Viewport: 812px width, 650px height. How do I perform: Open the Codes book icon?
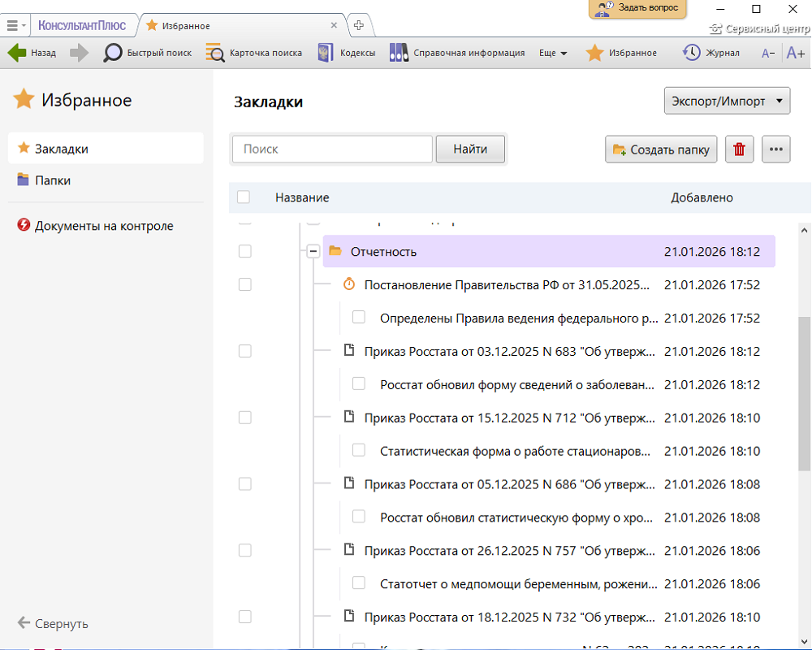(x=326, y=53)
